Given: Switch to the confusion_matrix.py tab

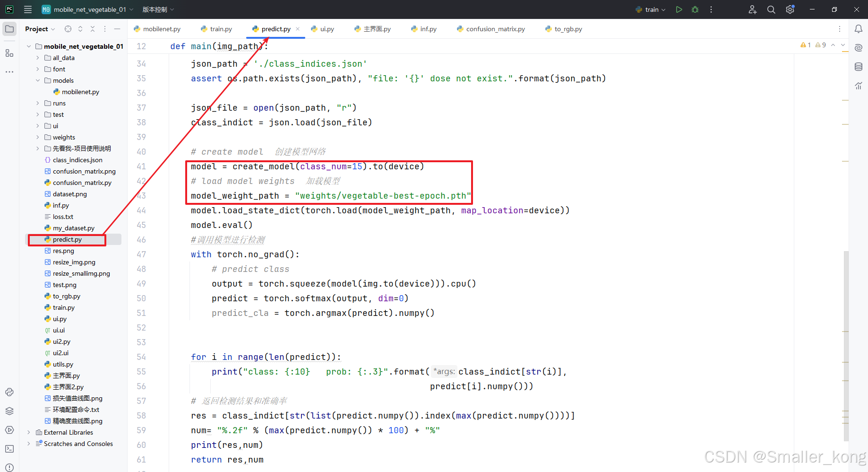Looking at the screenshot, I should tap(491, 29).
